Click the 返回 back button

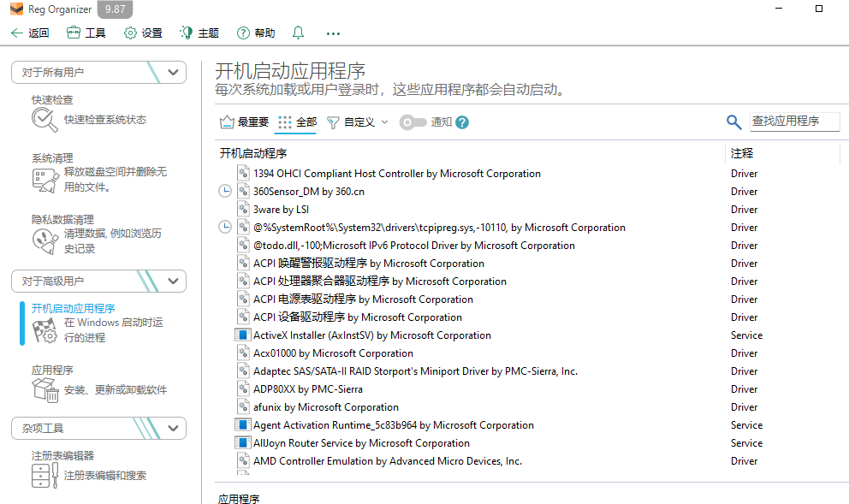tap(30, 33)
